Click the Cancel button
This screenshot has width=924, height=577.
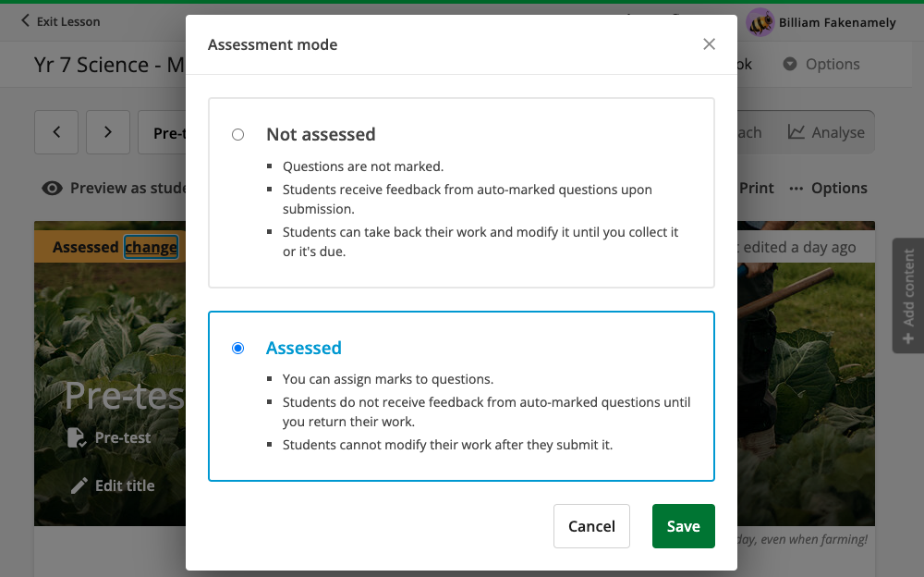[591, 525]
